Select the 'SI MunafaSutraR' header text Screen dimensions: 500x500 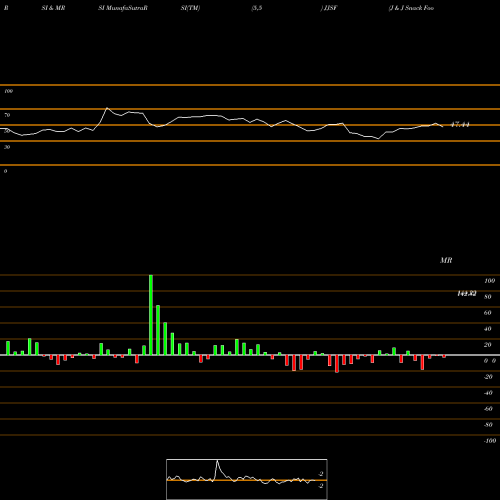coord(123,8)
